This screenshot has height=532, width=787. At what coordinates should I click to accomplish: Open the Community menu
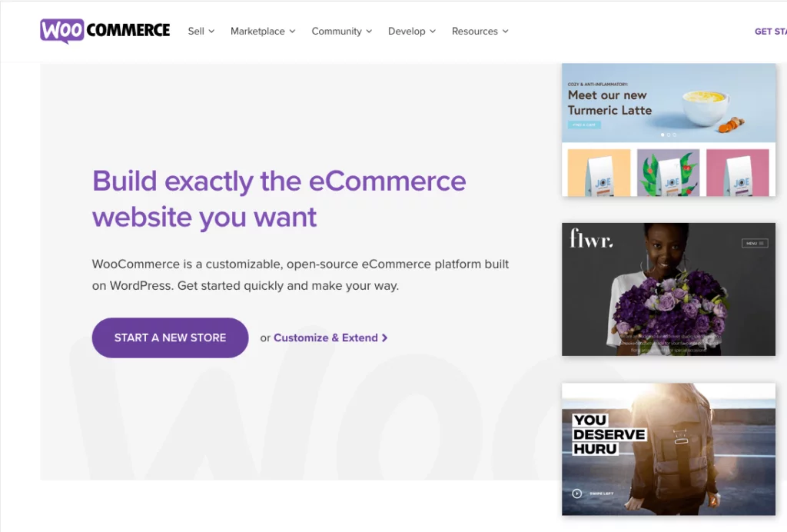point(342,31)
